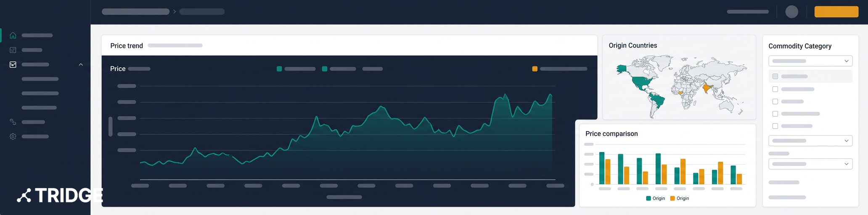
Task: Click the Tridge logo
Action: (x=60, y=195)
